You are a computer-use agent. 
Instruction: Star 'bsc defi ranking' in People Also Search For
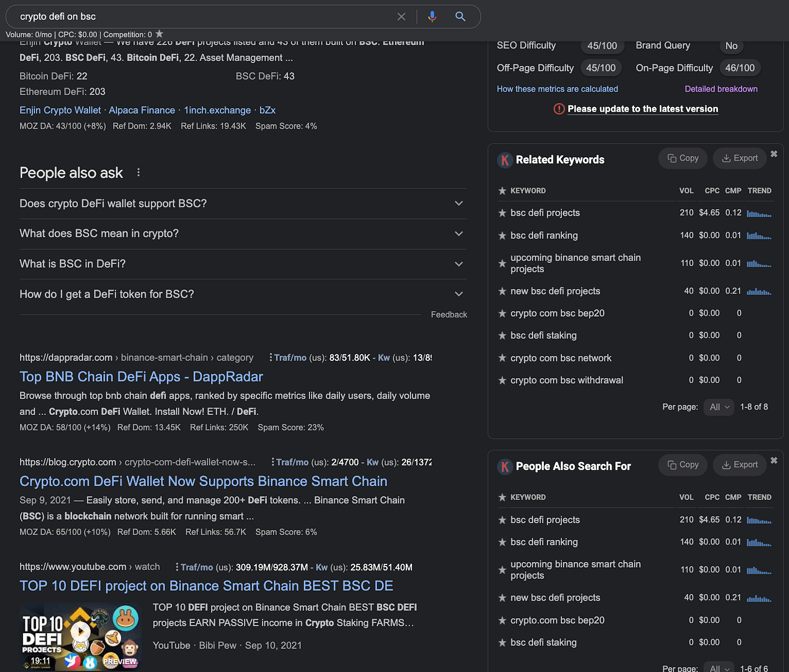click(x=502, y=542)
